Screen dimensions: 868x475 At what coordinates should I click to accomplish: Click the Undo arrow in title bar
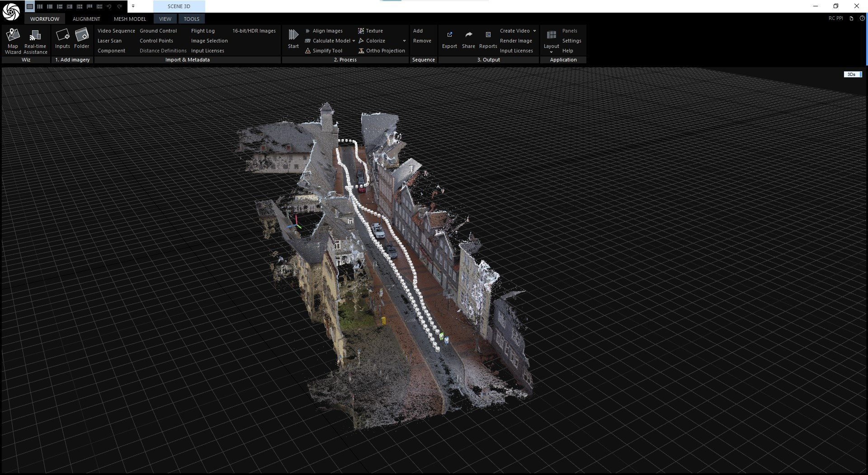point(109,6)
